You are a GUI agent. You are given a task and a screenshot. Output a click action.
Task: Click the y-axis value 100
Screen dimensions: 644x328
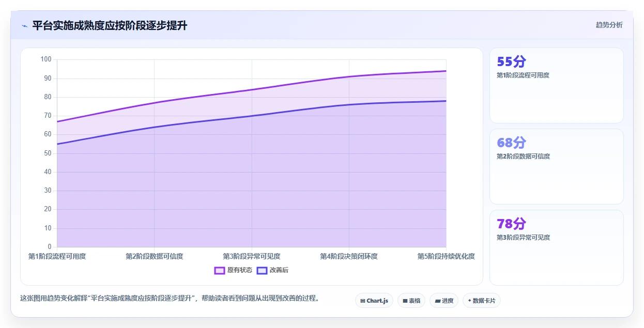click(x=46, y=59)
